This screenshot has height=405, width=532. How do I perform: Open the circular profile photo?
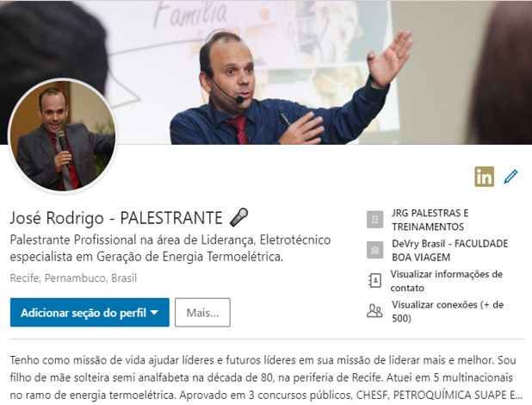coord(63,135)
